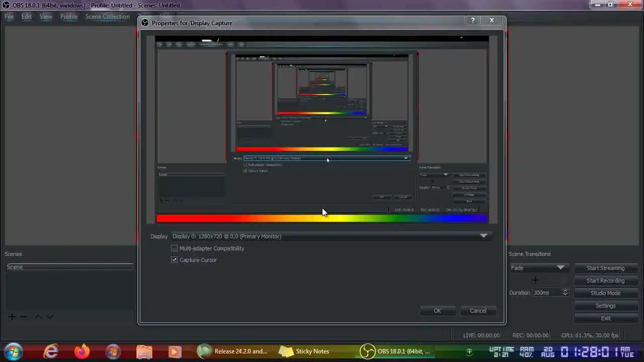Click the OBS icon in the Properties dialog title
Viewport: 644px width, 362px height.
pos(145,23)
